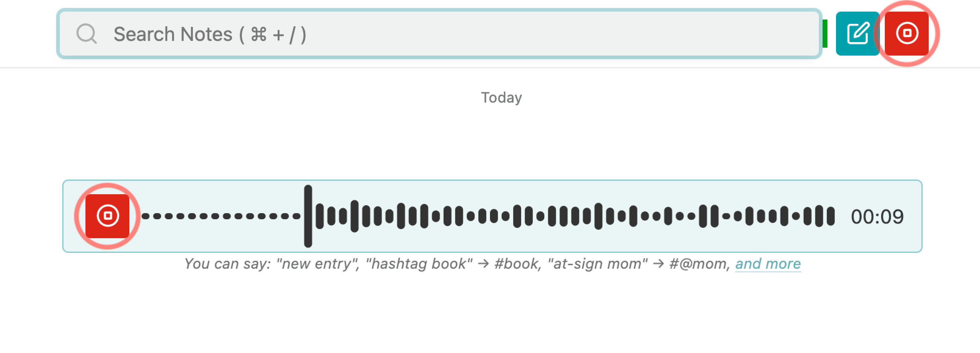The width and height of the screenshot is (980, 353).
Task: Click the tallest bar in the waveform
Action: pos(308,216)
